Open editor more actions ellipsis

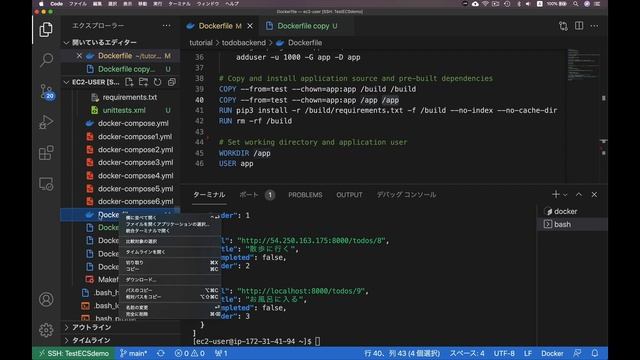(x=594, y=26)
